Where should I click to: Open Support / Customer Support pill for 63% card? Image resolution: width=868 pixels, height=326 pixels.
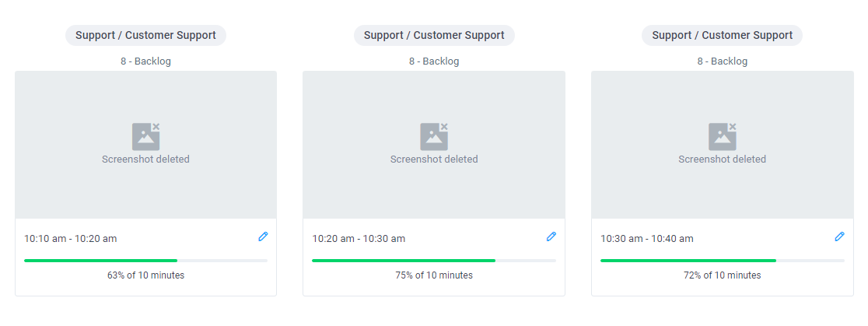tap(145, 36)
